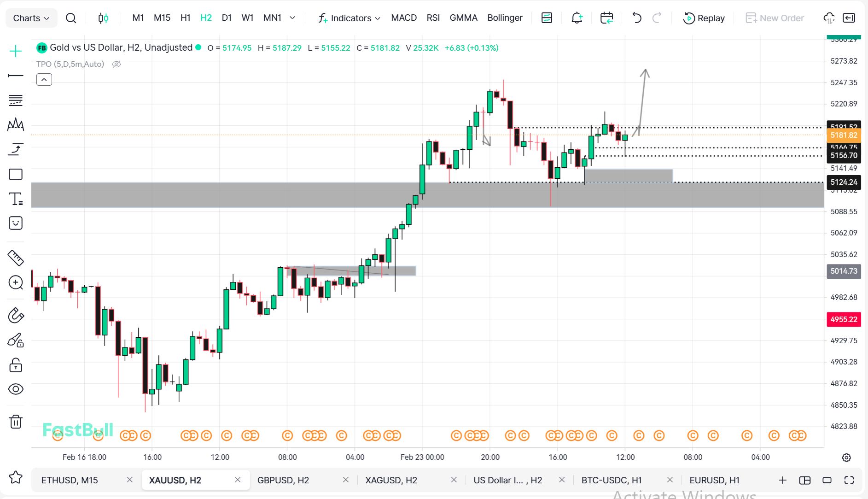Toggle lock drawings padlock icon
868x499 pixels.
[16, 365]
